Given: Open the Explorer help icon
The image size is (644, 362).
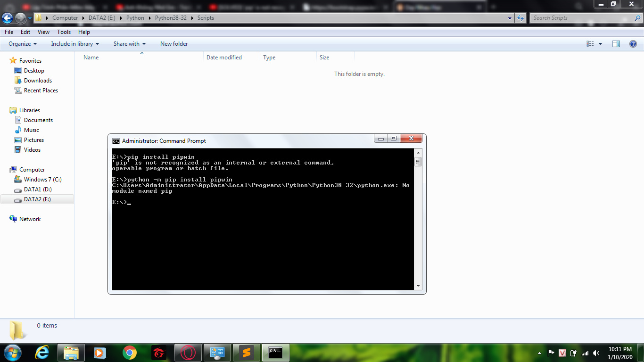Looking at the screenshot, I should coord(633,44).
